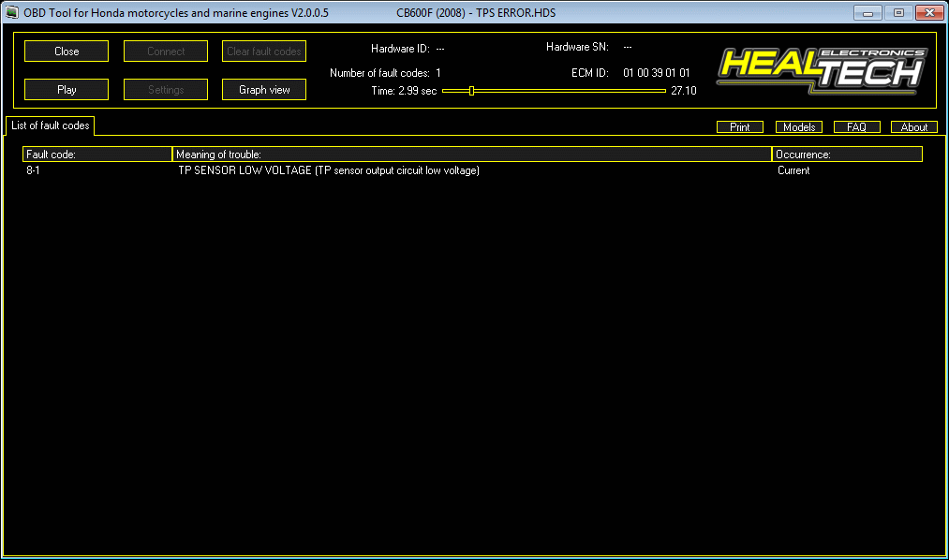Click the Current occurrence cell
The height and width of the screenshot is (560, 949).
[x=793, y=170]
